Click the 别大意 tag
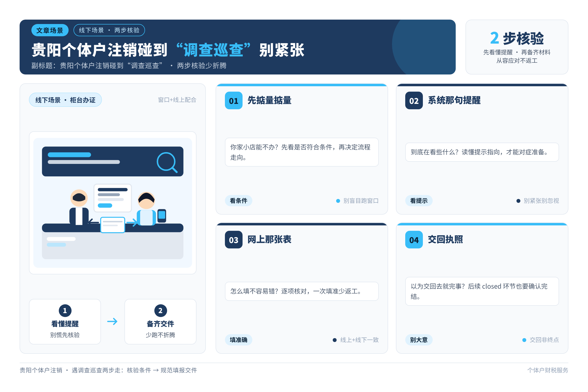Screen dimensions: 588x392 coord(419,340)
